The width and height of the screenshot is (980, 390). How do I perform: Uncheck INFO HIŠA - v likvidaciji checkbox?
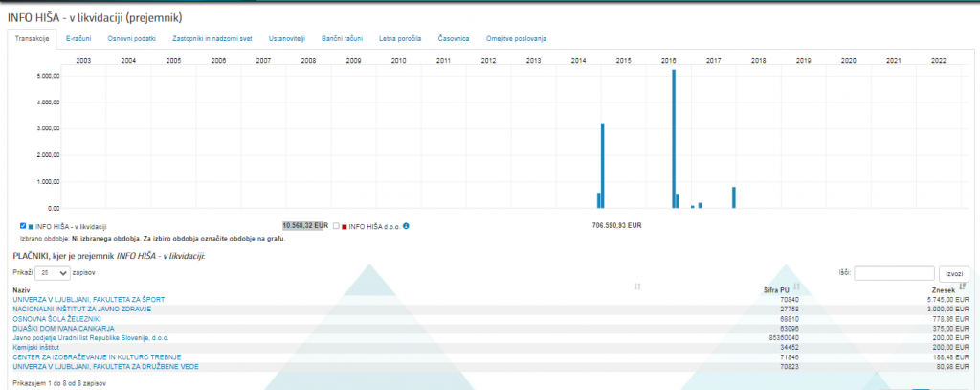point(23,226)
